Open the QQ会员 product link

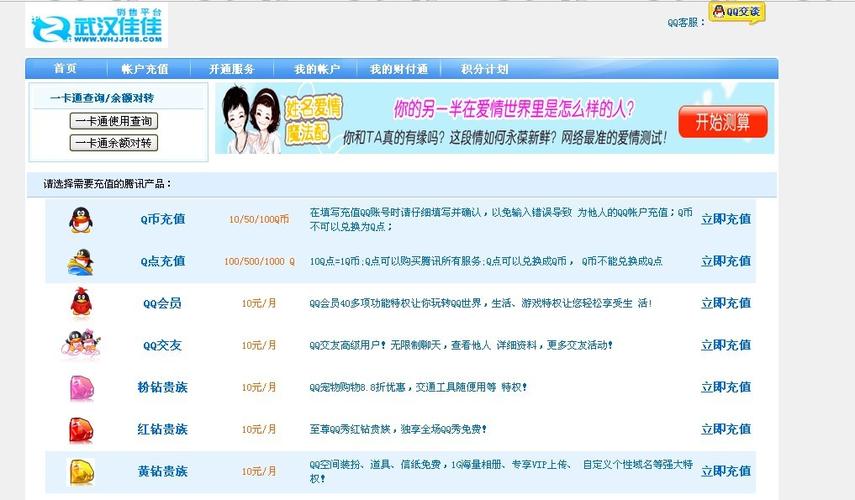coord(162,303)
